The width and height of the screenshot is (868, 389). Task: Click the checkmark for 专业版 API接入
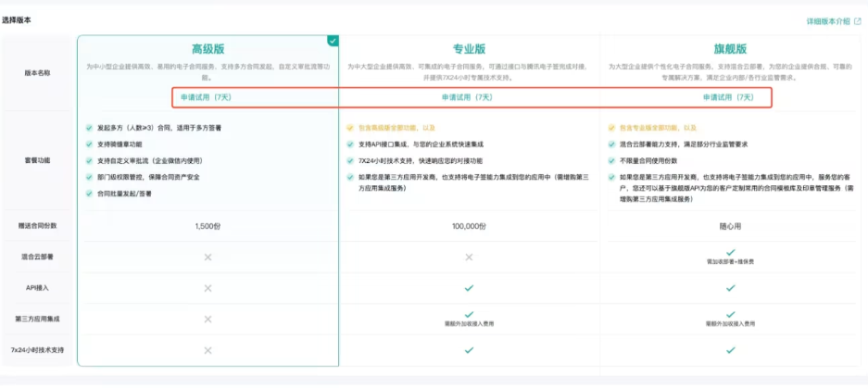pos(469,288)
